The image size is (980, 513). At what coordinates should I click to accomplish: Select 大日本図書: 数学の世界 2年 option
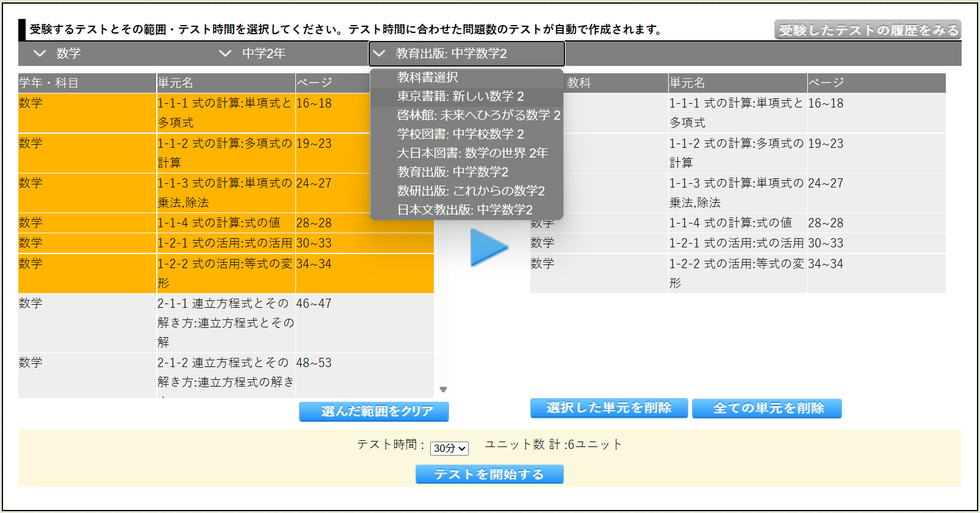pos(472,153)
